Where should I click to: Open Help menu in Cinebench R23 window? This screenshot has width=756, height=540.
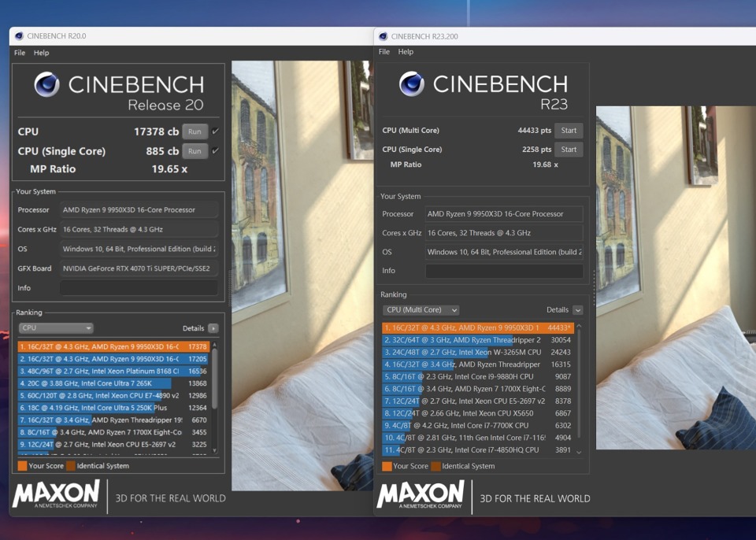tap(406, 52)
